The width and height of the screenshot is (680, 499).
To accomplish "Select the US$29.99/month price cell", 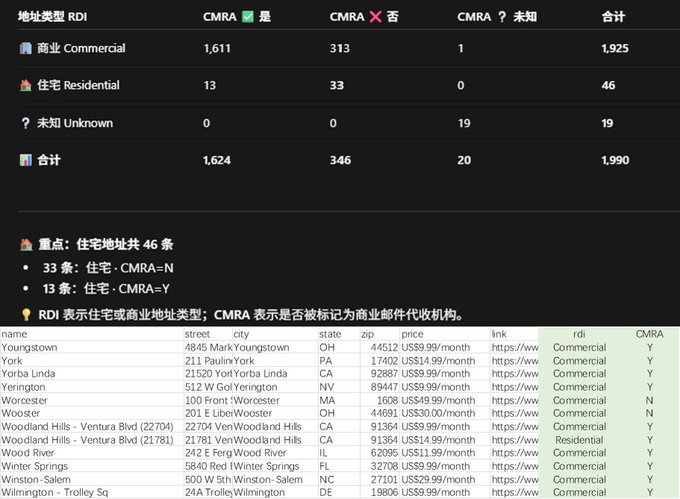I will coord(445,479).
